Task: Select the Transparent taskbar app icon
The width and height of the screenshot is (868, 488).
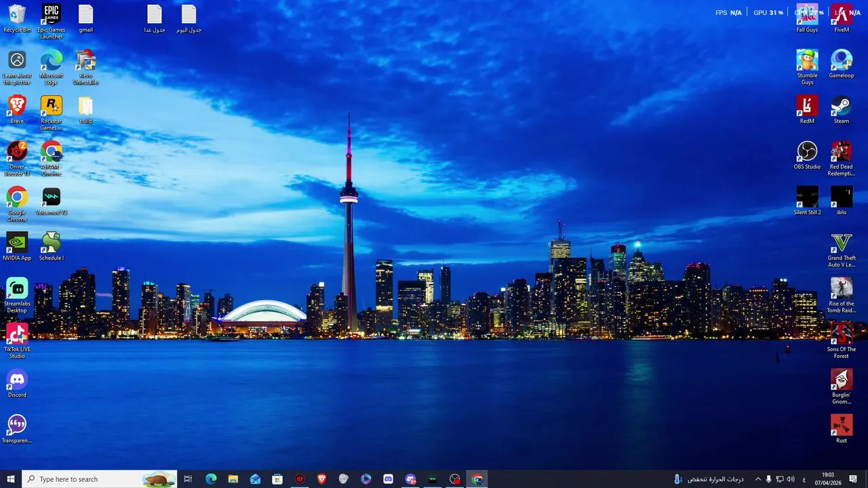Action: coord(17,429)
